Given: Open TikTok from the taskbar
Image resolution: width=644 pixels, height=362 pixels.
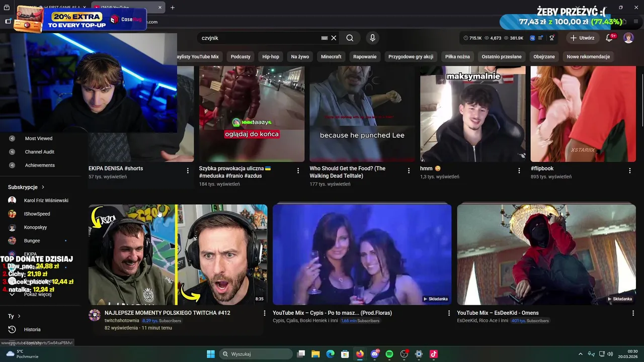Looking at the screenshot, I should click(434, 354).
